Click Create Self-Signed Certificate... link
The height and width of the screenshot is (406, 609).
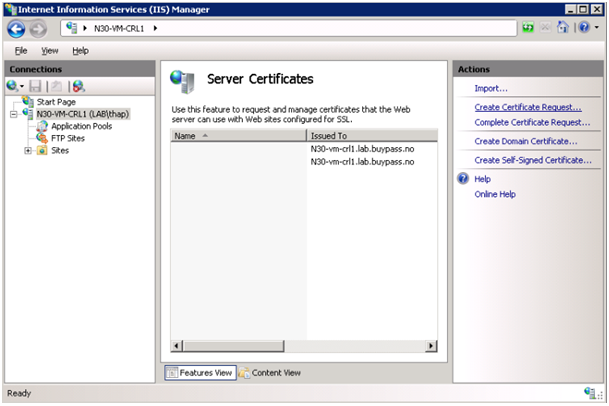point(533,160)
